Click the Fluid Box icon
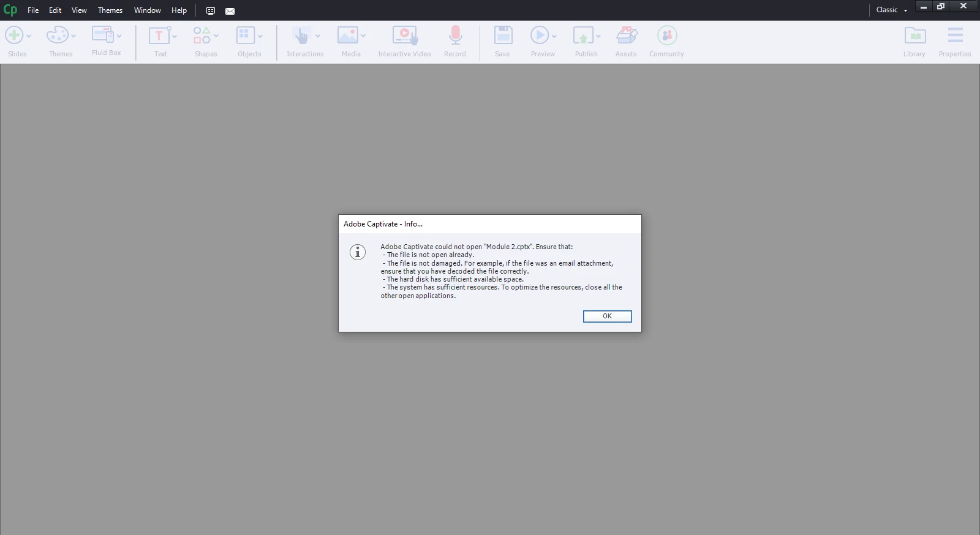Image resolution: width=980 pixels, height=535 pixels. 102,34
